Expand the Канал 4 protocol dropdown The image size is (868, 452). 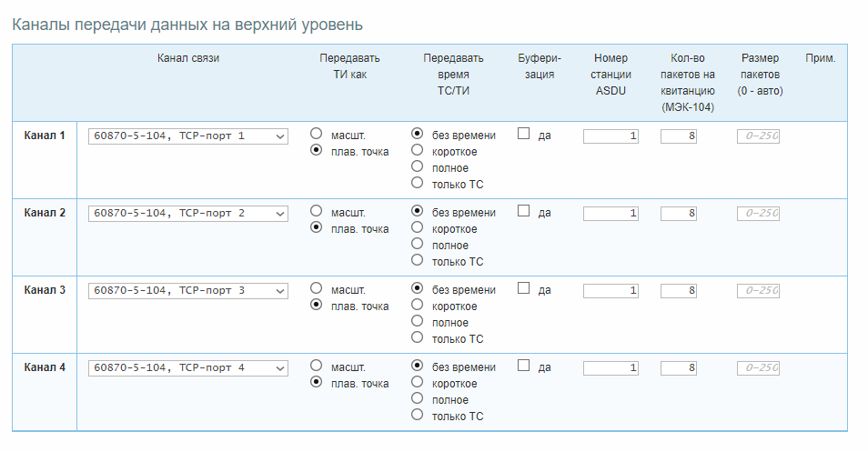pyautogui.click(x=188, y=368)
